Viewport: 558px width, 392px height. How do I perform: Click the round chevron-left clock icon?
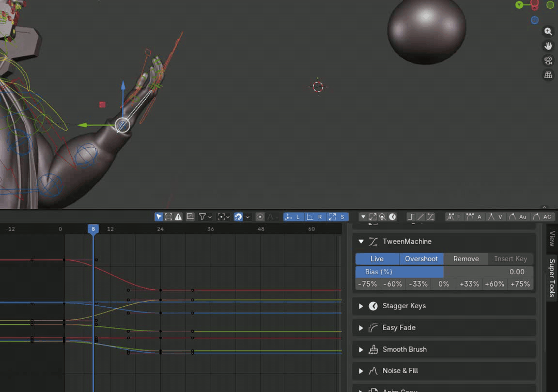coord(392,216)
